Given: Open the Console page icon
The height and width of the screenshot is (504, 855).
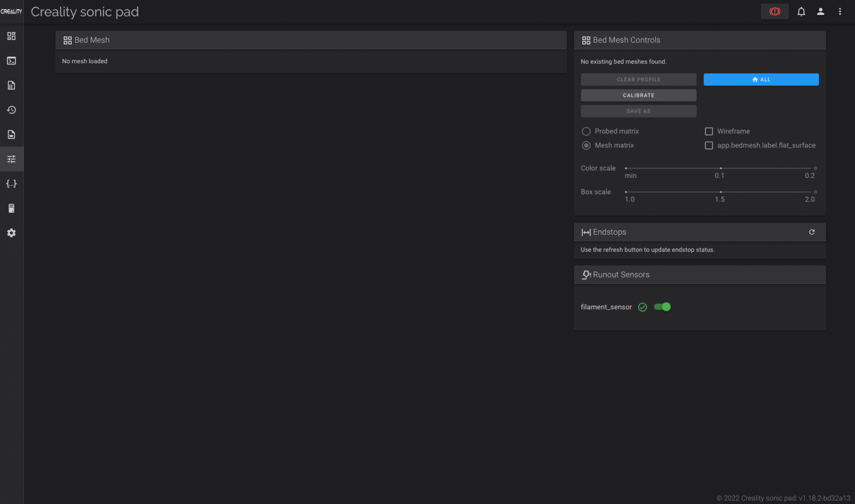Looking at the screenshot, I should pos(11,61).
